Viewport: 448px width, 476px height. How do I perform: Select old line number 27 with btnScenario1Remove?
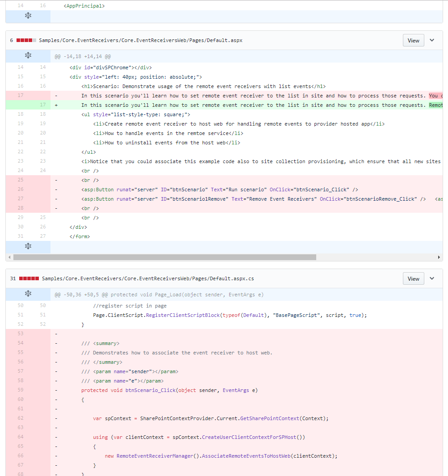[x=20, y=198]
